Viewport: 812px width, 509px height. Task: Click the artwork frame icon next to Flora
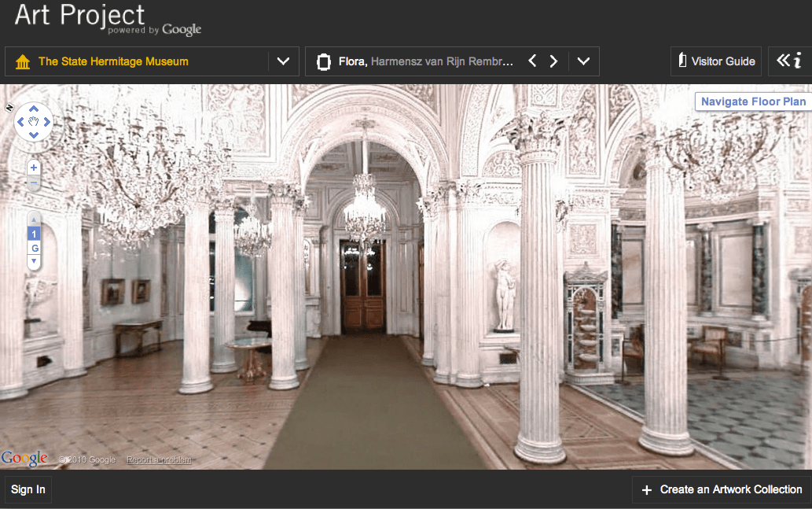click(324, 61)
